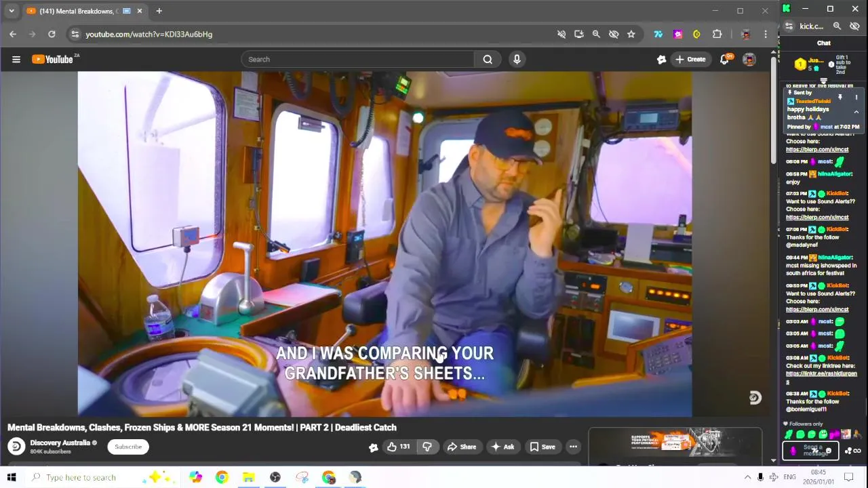
Task: Start voice search with microphone icon
Action: (517, 60)
